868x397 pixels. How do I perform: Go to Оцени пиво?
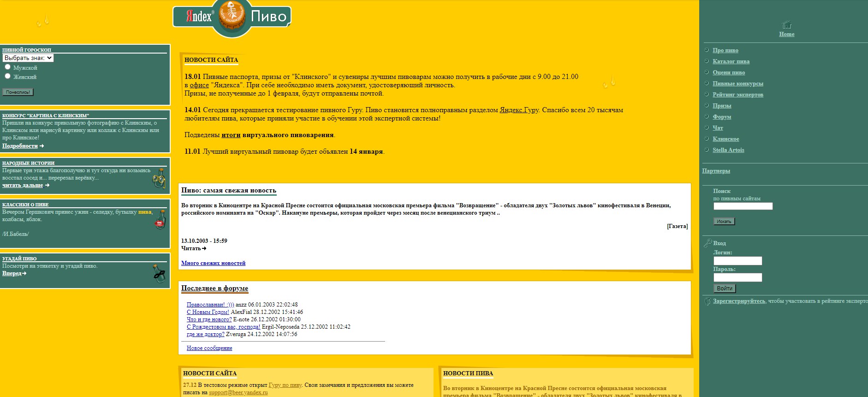[729, 72]
